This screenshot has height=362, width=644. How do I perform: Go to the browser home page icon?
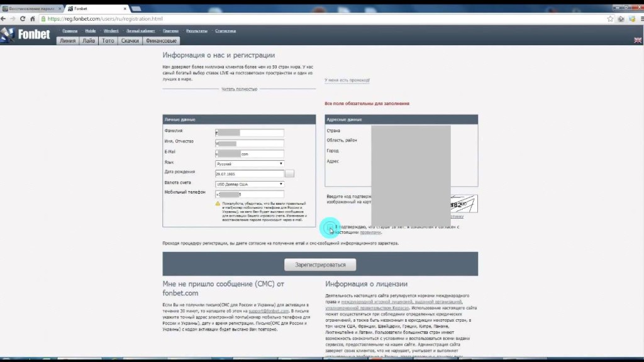click(33, 19)
